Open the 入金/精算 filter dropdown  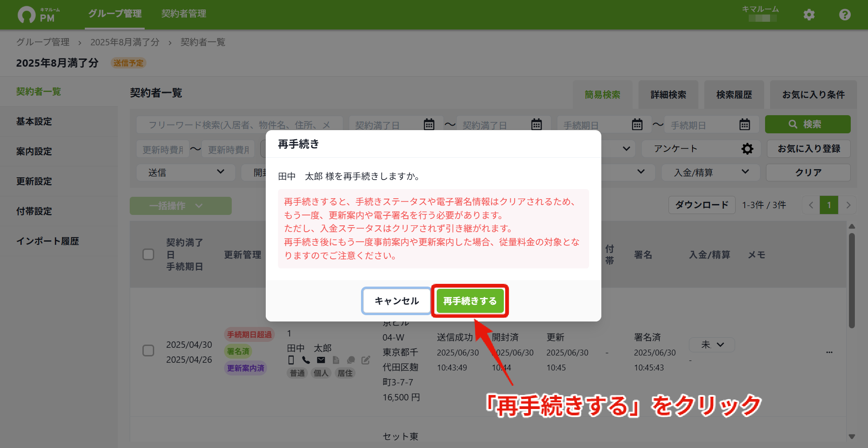click(x=711, y=172)
